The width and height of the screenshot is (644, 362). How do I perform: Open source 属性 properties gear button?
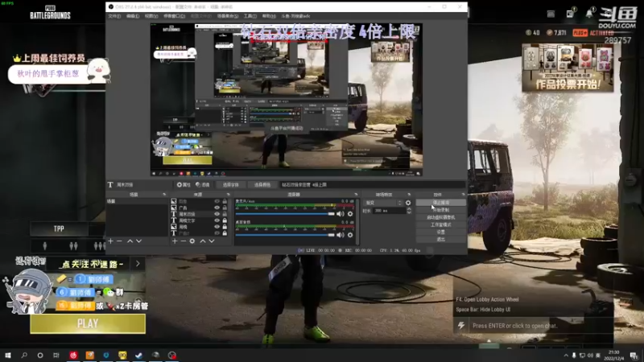(x=184, y=185)
